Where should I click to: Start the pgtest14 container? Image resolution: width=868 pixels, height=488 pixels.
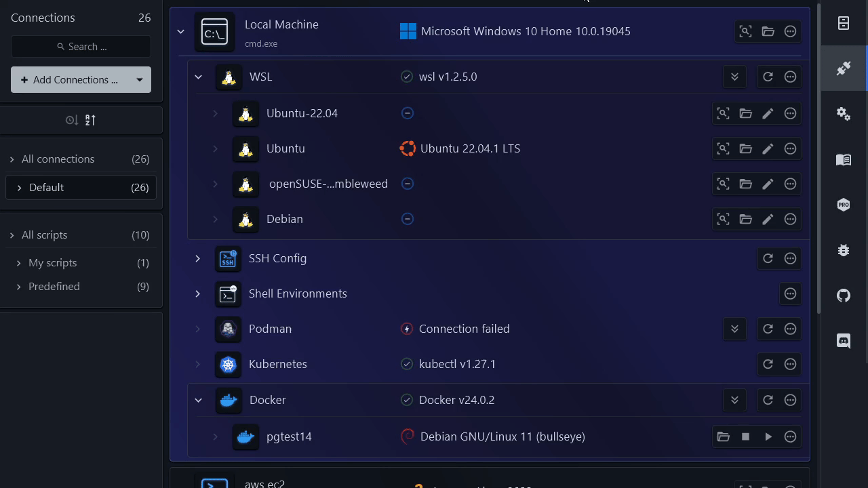[x=768, y=436]
